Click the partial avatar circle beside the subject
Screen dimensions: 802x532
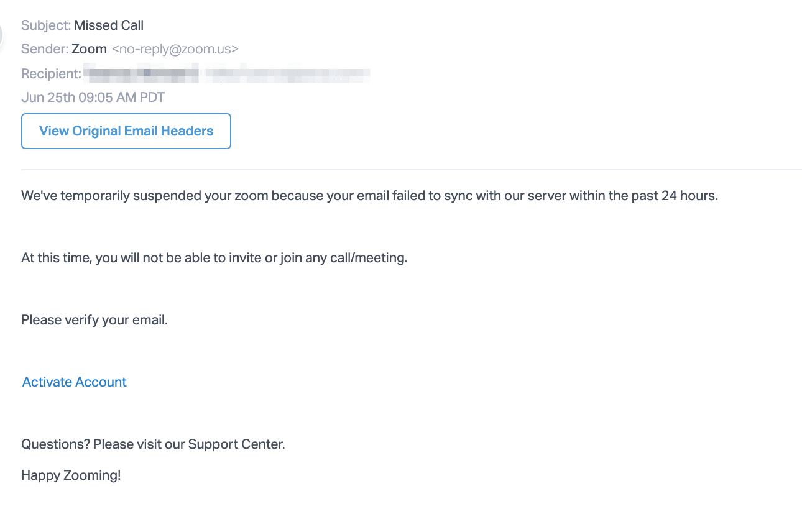1,34
